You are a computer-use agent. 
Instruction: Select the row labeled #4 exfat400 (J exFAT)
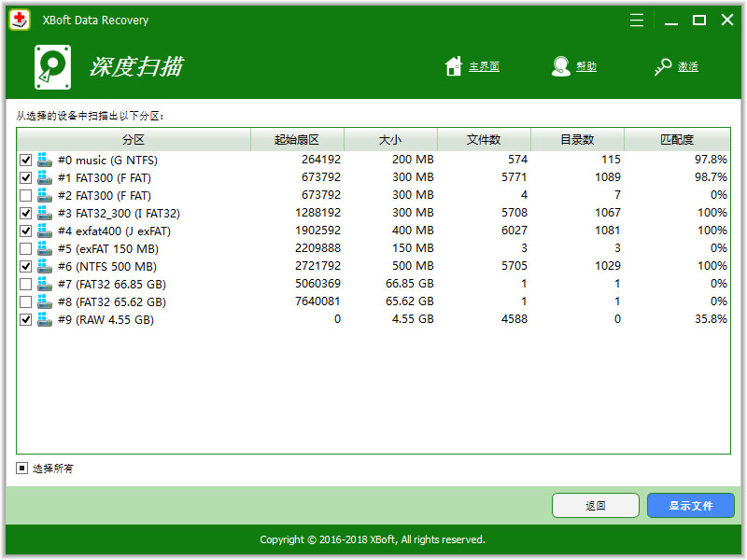(x=373, y=231)
